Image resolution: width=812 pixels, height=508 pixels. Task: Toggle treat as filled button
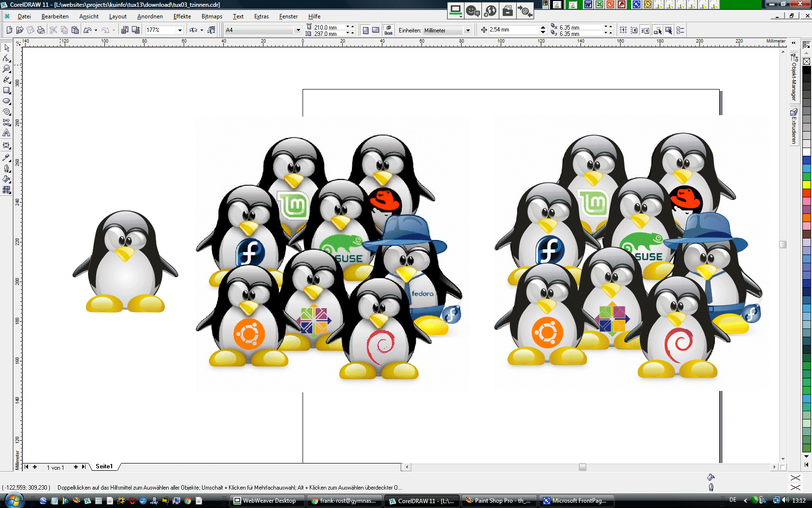pos(669,30)
